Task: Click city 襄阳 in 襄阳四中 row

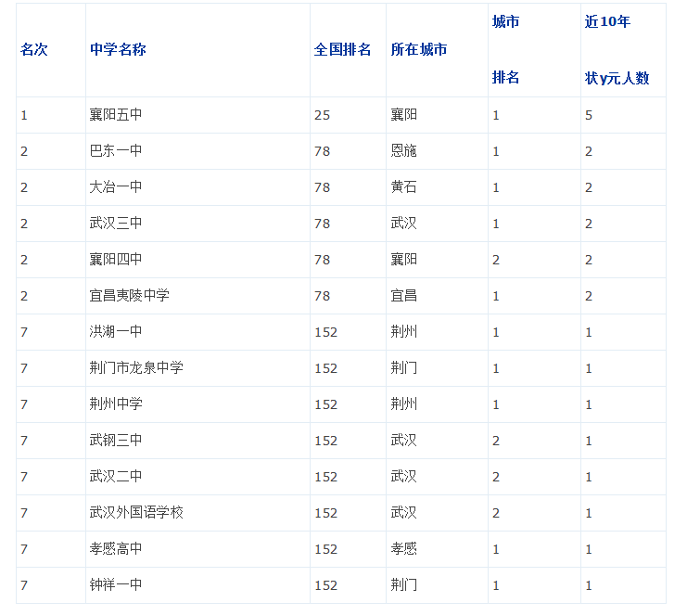Action: 403,260
